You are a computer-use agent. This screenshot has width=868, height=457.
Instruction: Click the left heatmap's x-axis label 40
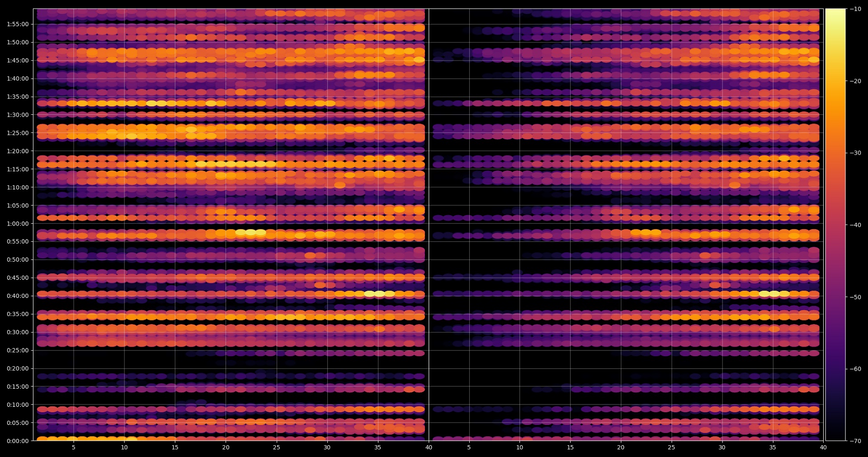(x=429, y=448)
